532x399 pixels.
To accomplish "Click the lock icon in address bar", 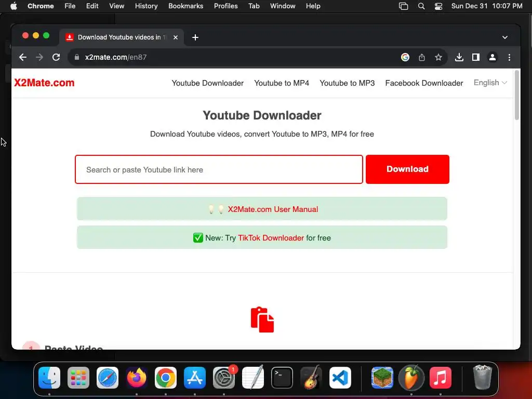I will point(77,57).
